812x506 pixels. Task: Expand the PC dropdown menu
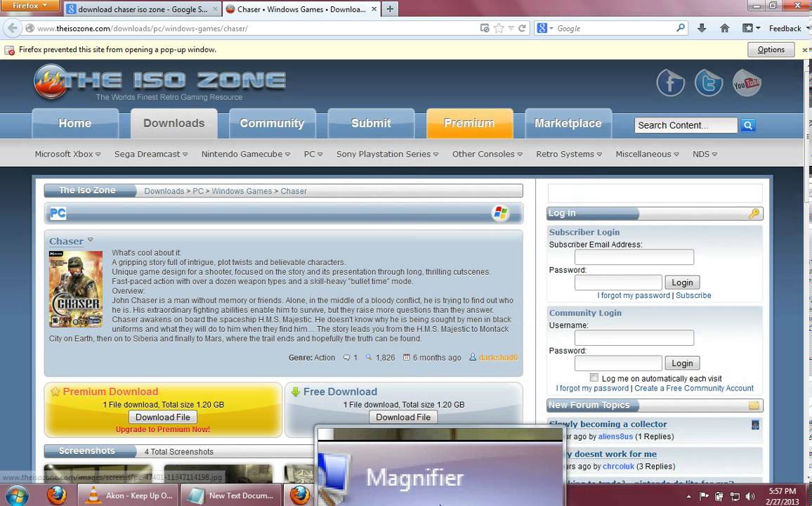(313, 154)
